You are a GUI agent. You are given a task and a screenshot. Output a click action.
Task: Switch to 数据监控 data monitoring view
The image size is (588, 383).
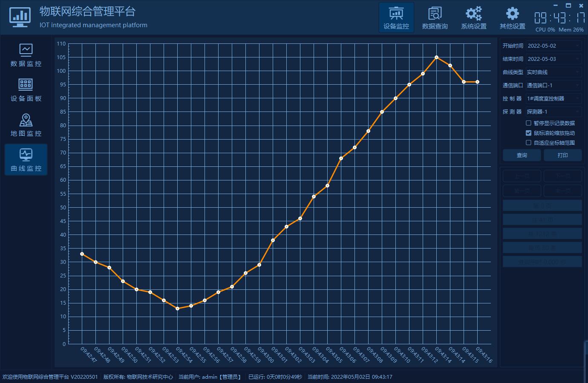pyautogui.click(x=26, y=55)
